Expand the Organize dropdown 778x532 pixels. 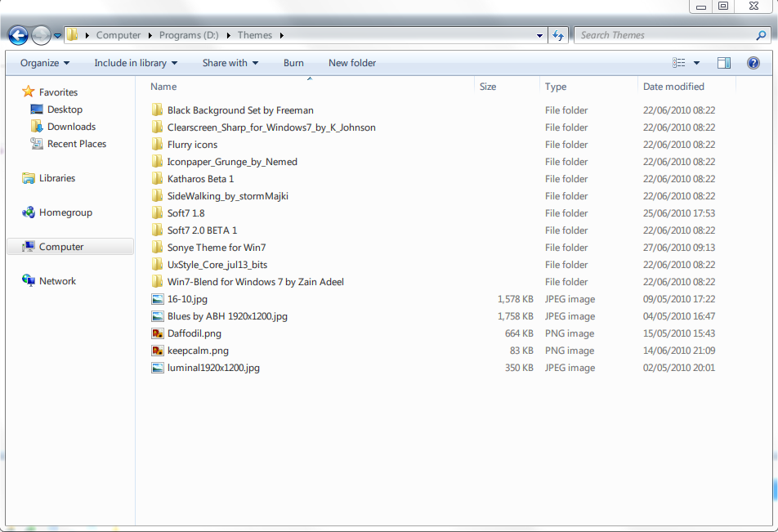coord(44,63)
